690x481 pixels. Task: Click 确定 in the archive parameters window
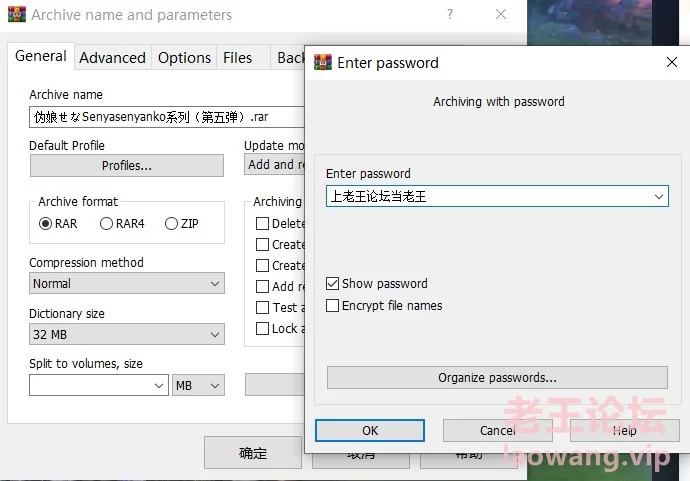point(253,453)
